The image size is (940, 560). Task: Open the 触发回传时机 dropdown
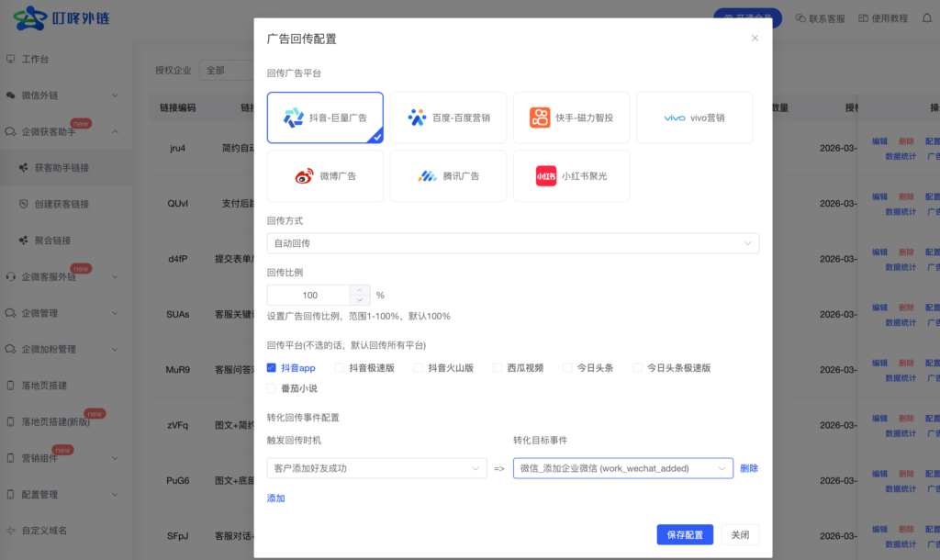click(x=376, y=468)
